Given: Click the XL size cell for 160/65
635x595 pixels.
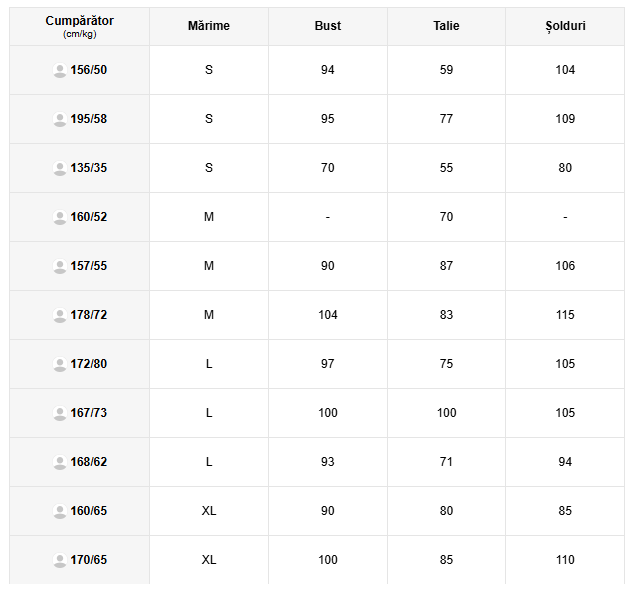Looking at the screenshot, I should (209, 511).
